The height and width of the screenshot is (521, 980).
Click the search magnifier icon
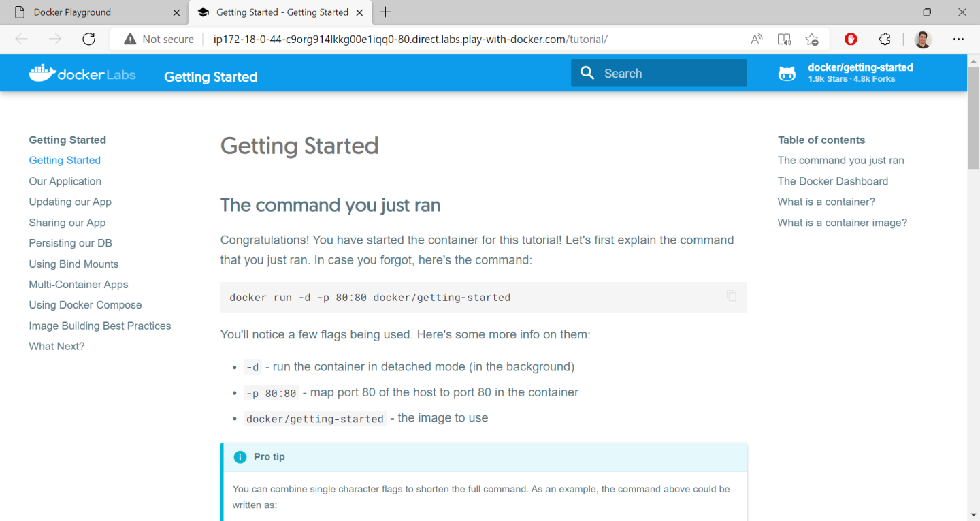coord(587,73)
